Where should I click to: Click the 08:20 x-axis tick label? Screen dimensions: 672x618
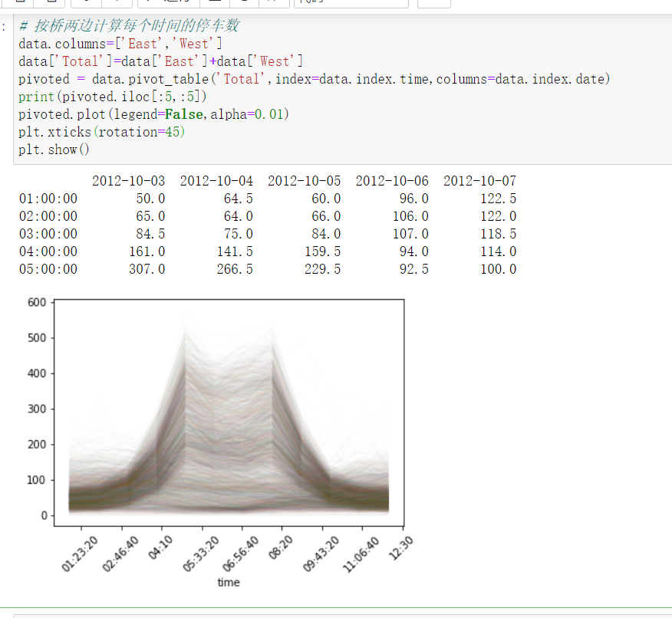click(x=281, y=547)
